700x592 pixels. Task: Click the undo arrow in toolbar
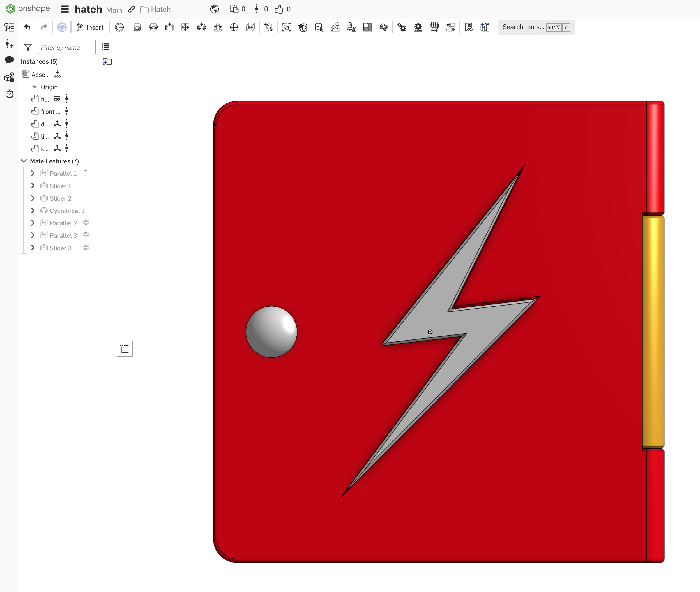(x=27, y=27)
